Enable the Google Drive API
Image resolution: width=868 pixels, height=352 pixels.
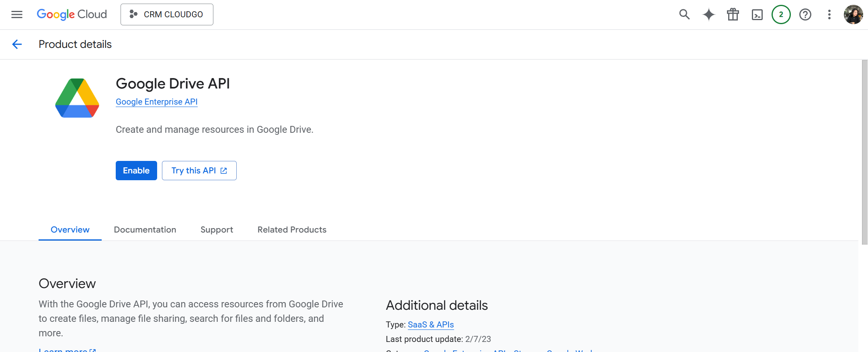(136, 171)
